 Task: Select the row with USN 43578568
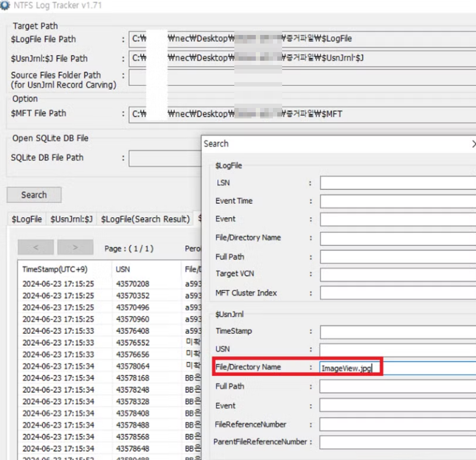click(x=110, y=437)
